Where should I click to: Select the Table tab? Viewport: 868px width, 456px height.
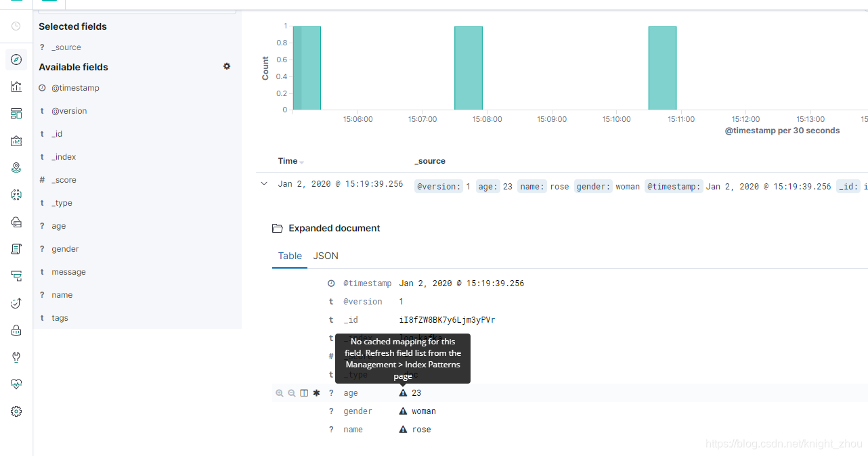coord(290,256)
